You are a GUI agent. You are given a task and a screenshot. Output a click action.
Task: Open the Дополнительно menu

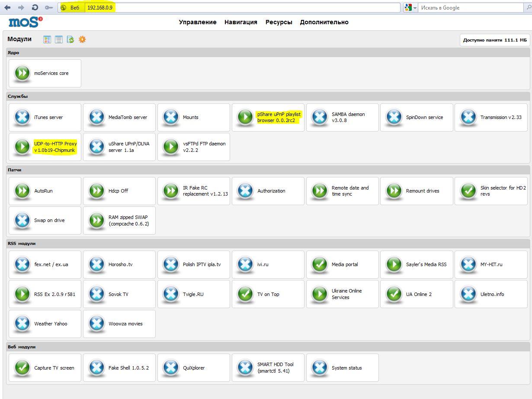click(324, 22)
